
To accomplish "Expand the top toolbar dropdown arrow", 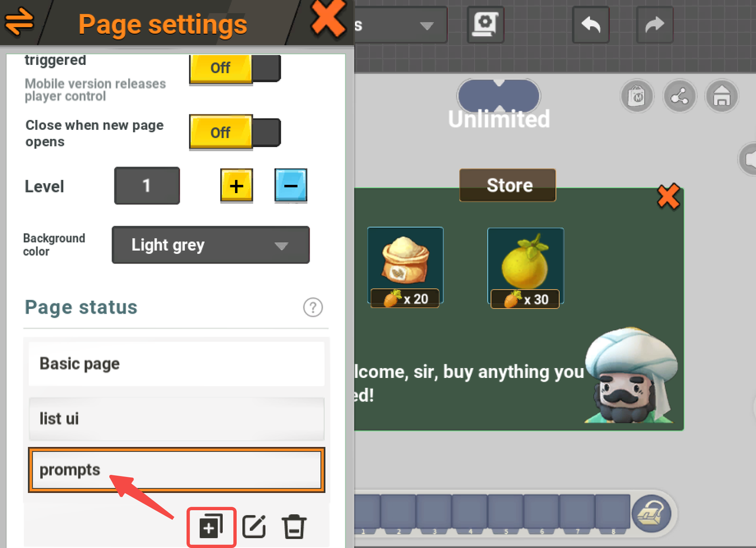I will click(425, 25).
